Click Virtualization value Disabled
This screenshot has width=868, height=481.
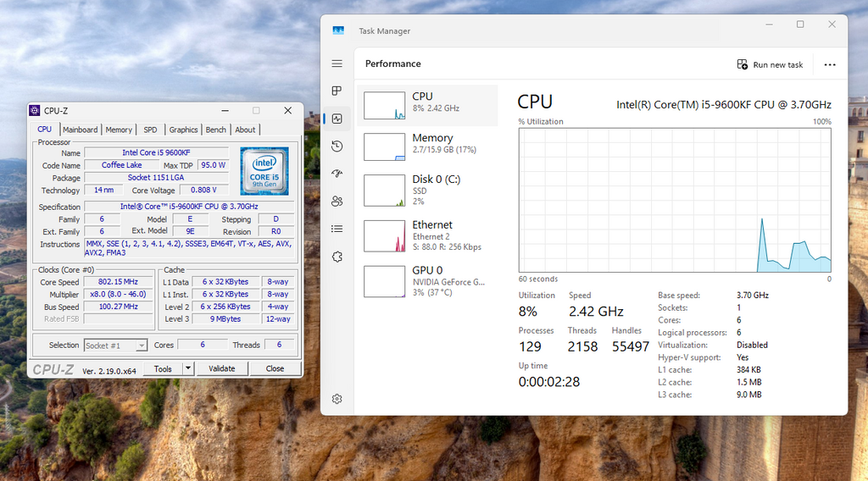[x=752, y=345]
